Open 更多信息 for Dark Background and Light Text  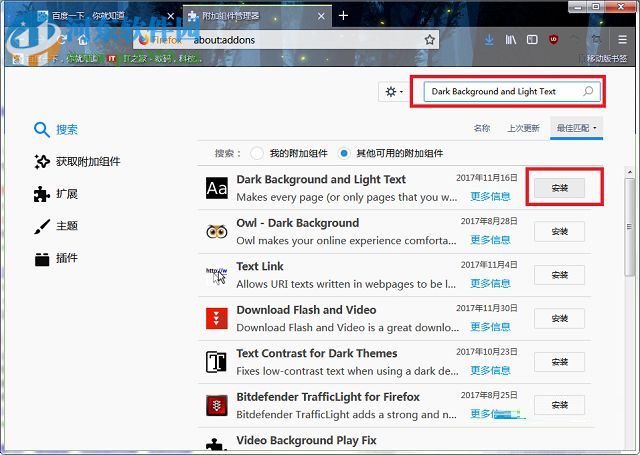[490, 197]
